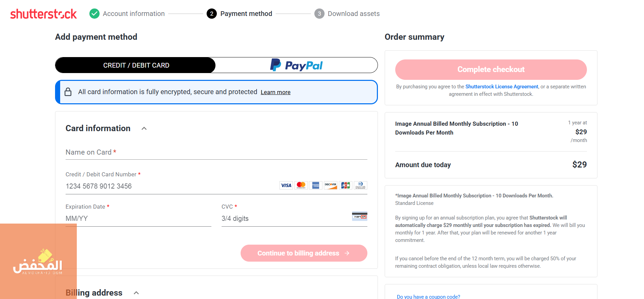Collapse the Billing address section
Image resolution: width=644 pixels, height=299 pixels.
click(136, 293)
